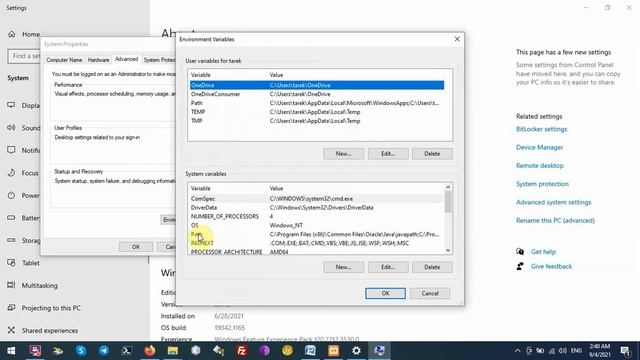Select the DriverData system variable

(317, 208)
